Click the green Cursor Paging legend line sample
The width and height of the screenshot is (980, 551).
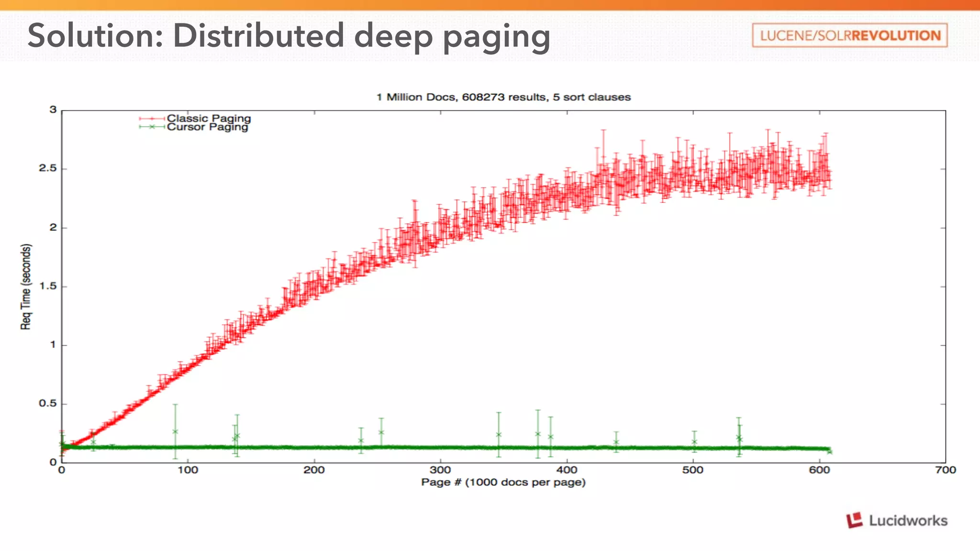[152, 127]
